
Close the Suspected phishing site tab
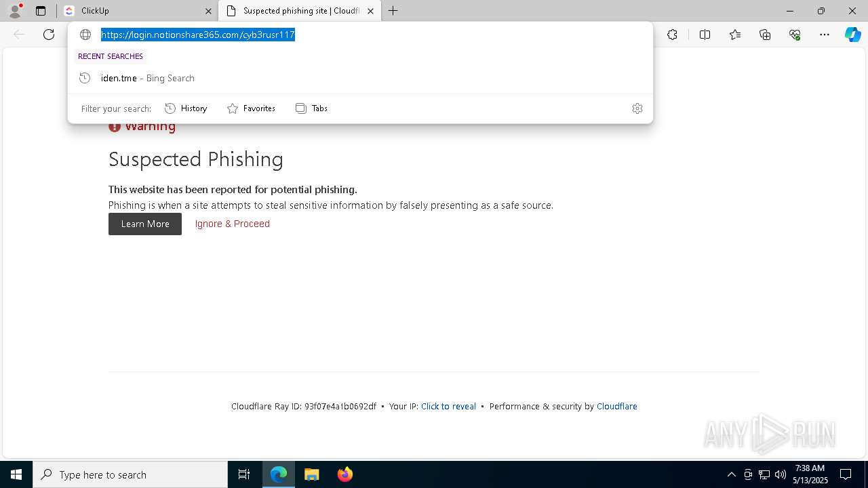(370, 11)
